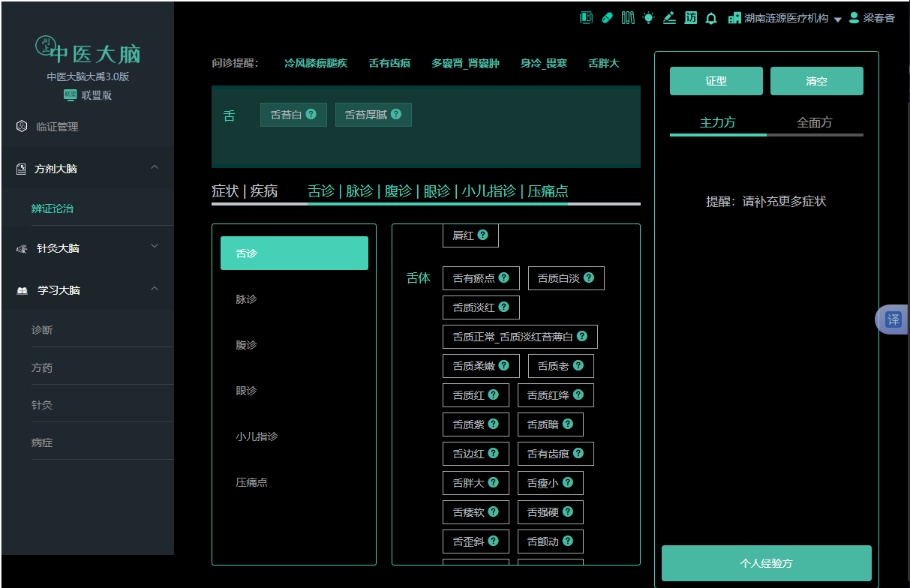Expand the 针灸大脑 sidebar section
The height and width of the screenshot is (588, 910).
pyautogui.click(x=155, y=246)
